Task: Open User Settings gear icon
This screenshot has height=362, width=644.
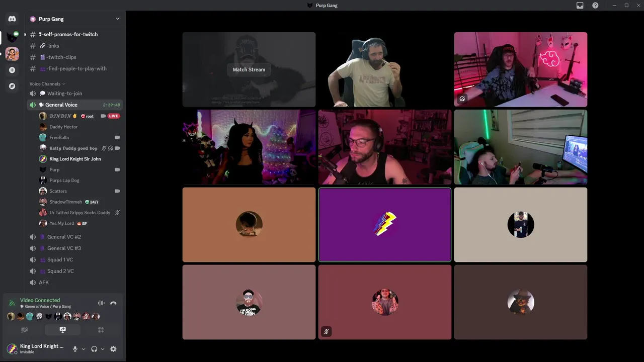Action: (x=113, y=349)
